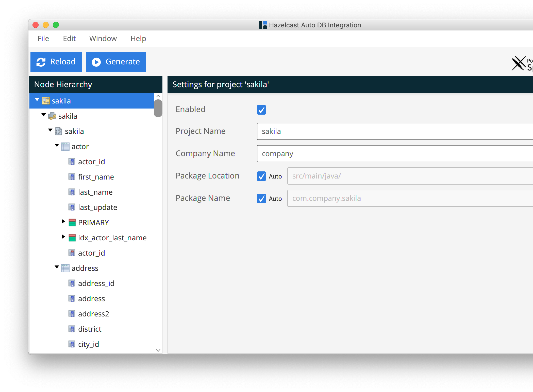533x392 pixels.
Task: Click the last_name column icon
Action: tap(72, 192)
